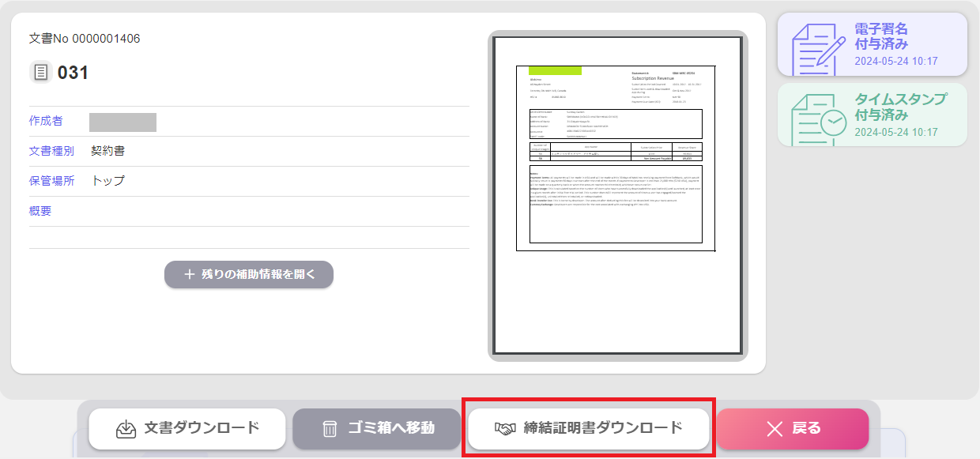The height and width of the screenshot is (459, 980).
Task: Click the 電子署名付与済み badge
Action: pyautogui.click(x=873, y=44)
